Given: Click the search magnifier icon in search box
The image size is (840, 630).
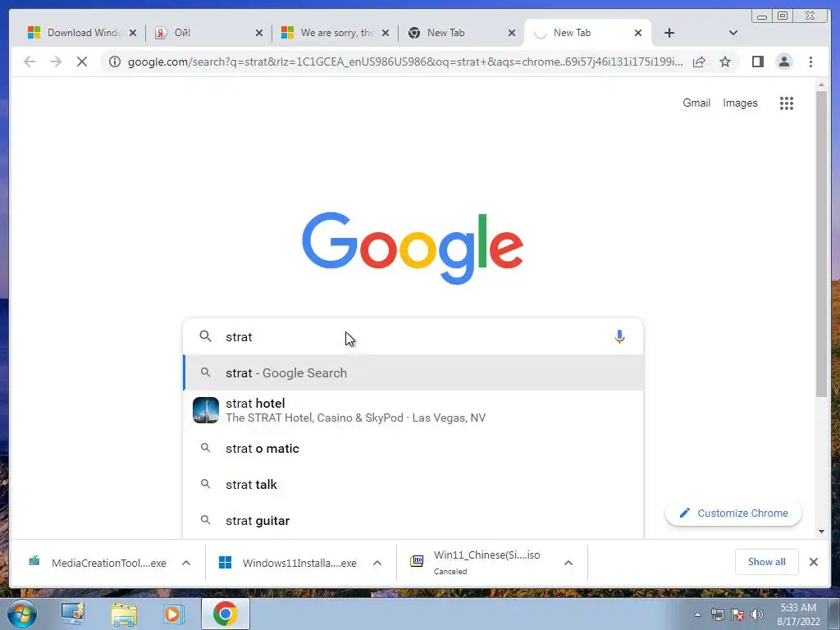Looking at the screenshot, I should [x=205, y=336].
